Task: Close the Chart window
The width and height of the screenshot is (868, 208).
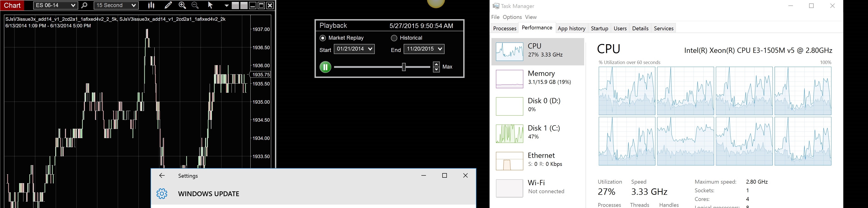Action: pyautogui.click(x=270, y=5)
